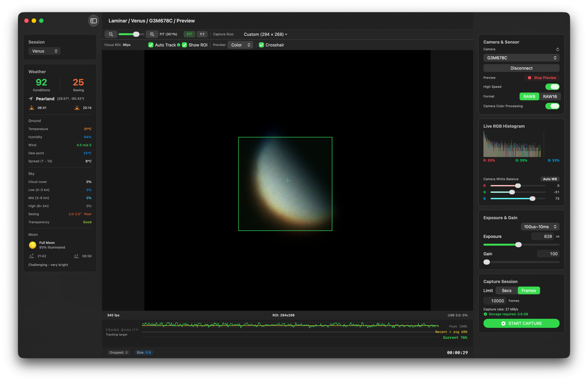Enable the Auto Track checkbox
Screen dimensions: 588x382
[x=151, y=45]
